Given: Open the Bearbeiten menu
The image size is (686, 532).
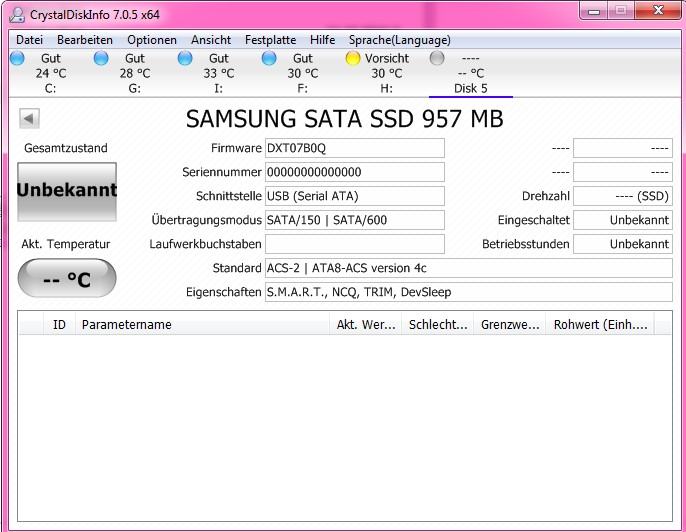Looking at the screenshot, I should click(85, 40).
